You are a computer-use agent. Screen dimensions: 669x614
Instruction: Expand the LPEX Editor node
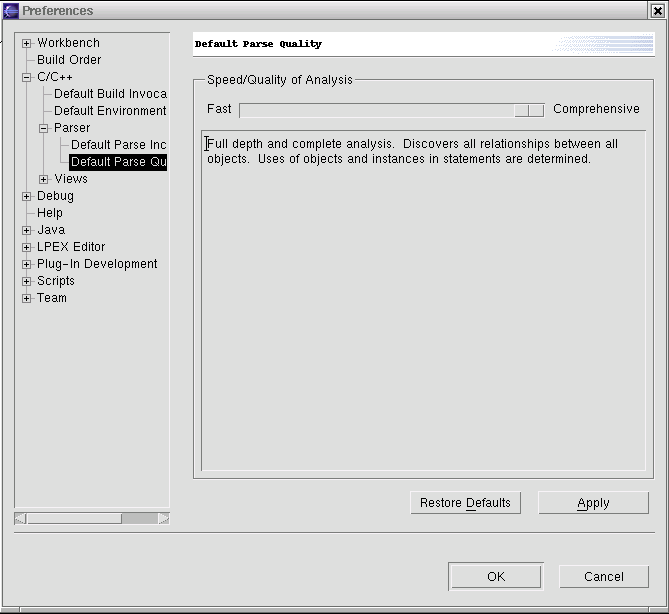(27, 248)
